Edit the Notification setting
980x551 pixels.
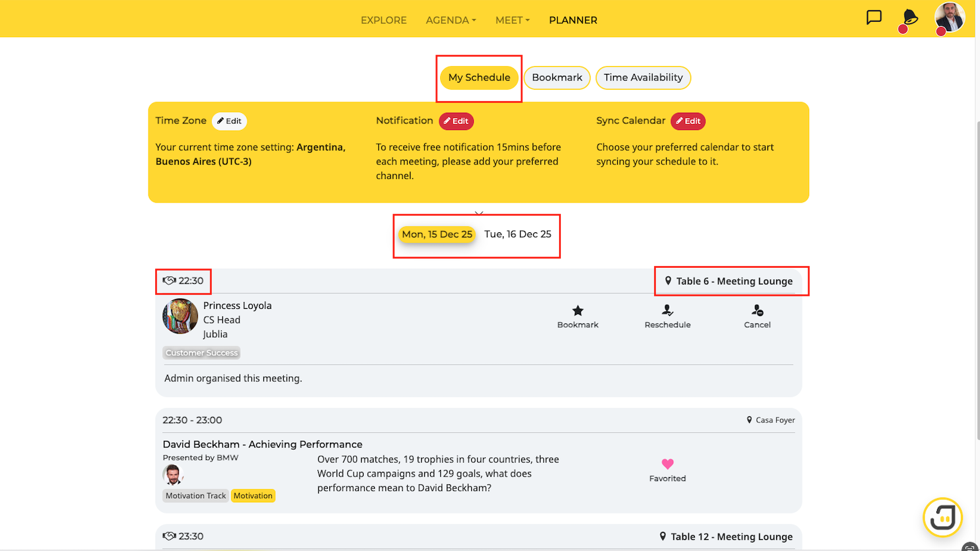tap(456, 121)
